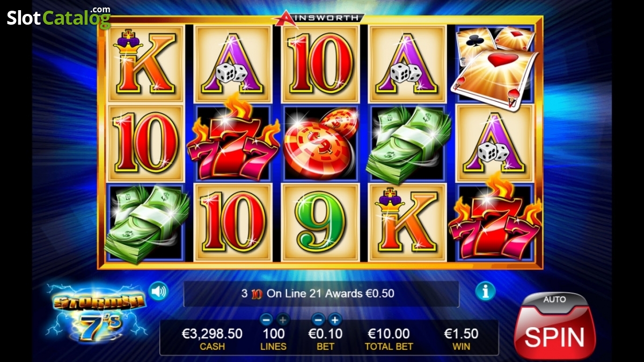Click the line 21 win message bar
This screenshot has height=362, width=644.
[x=321, y=293]
